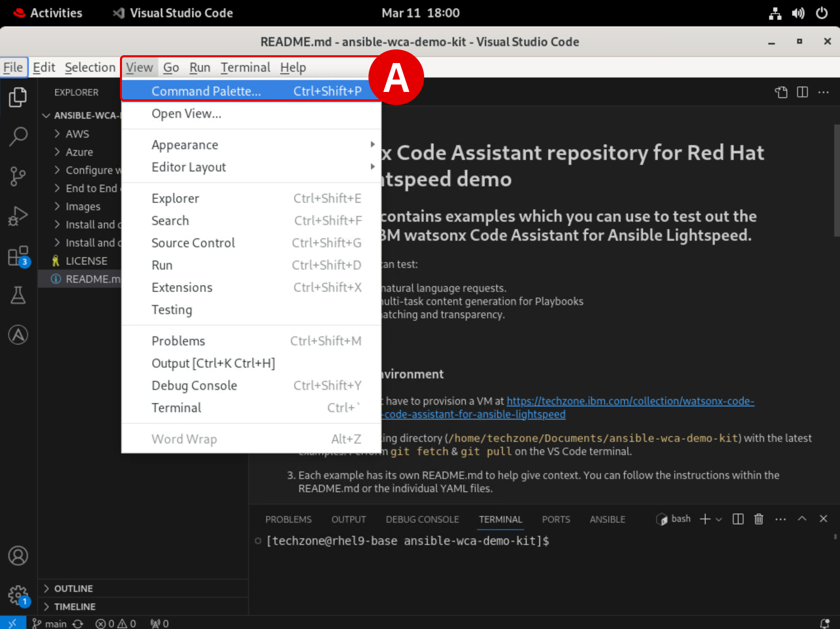The height and width of the screenshot is (629, 840).
Task: Open the Testing flask icon
Action: (18, 295)
